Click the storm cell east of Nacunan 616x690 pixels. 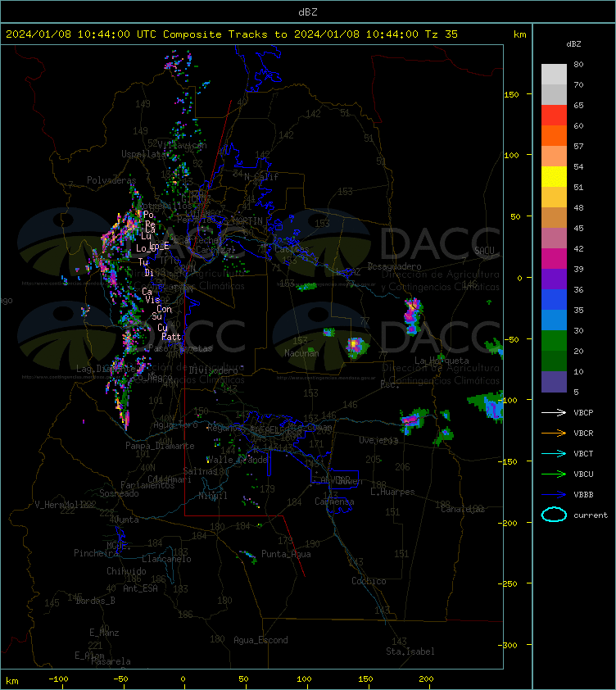[x=356, y=347]
